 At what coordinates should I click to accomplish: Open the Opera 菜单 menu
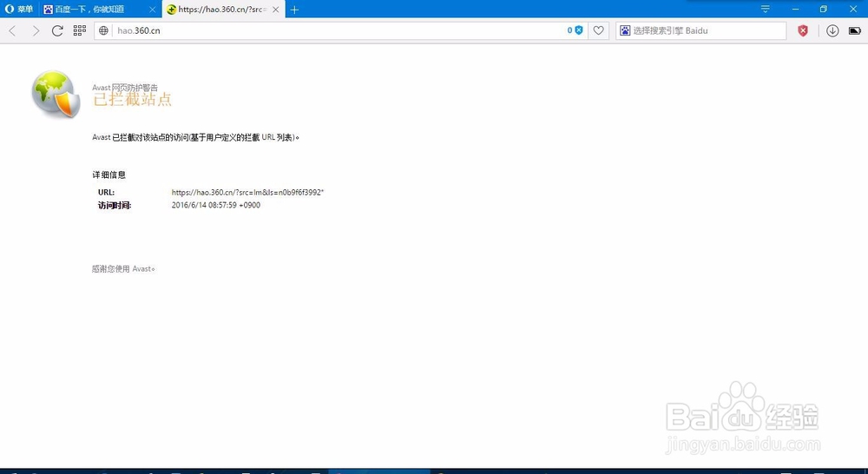(x=19, y=10)
